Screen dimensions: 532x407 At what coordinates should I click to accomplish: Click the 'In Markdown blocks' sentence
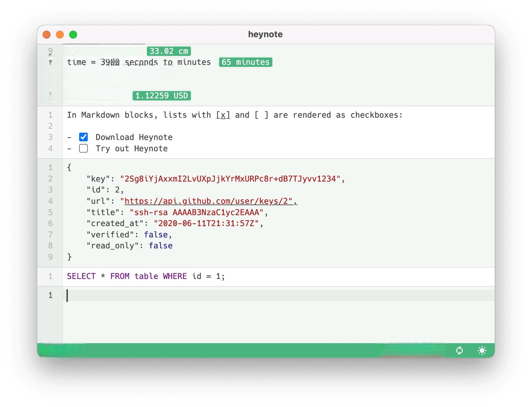235,115
